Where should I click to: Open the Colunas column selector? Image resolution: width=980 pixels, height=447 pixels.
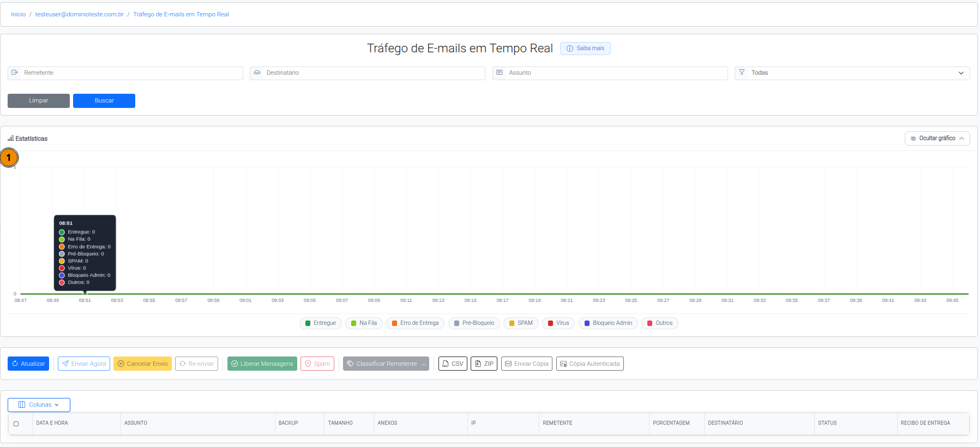pos(39,405)
